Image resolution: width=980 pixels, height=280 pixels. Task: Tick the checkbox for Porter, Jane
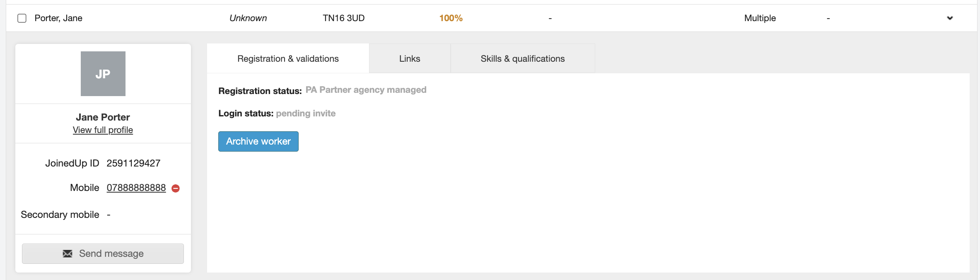pyautogui.click(x=22, y=18)
